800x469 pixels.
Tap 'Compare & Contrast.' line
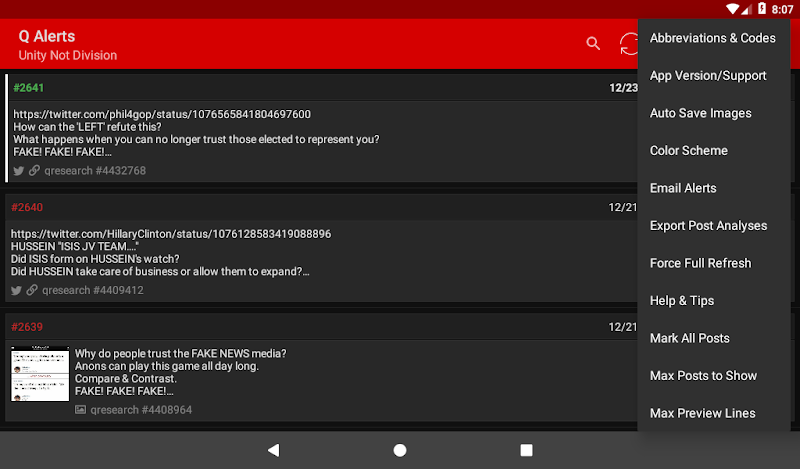tap(126, 379)
